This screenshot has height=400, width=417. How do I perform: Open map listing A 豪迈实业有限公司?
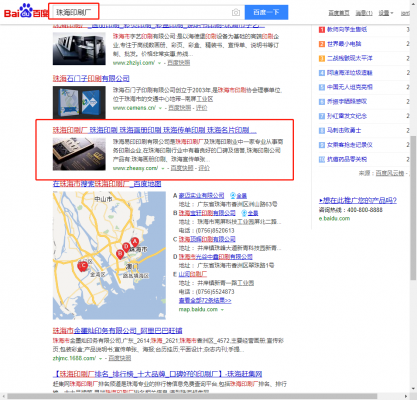[201, 195]
